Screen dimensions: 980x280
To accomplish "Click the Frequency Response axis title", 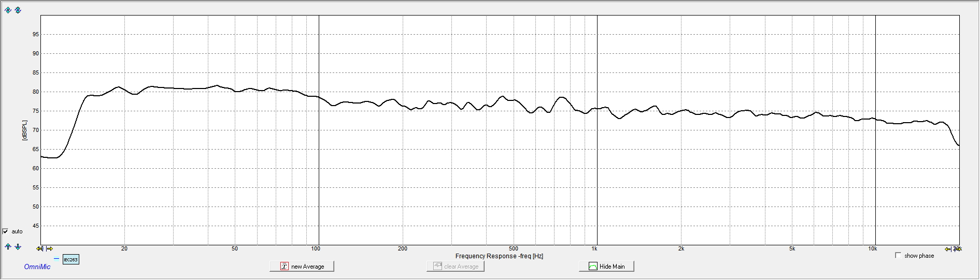I will coord(499,256).
